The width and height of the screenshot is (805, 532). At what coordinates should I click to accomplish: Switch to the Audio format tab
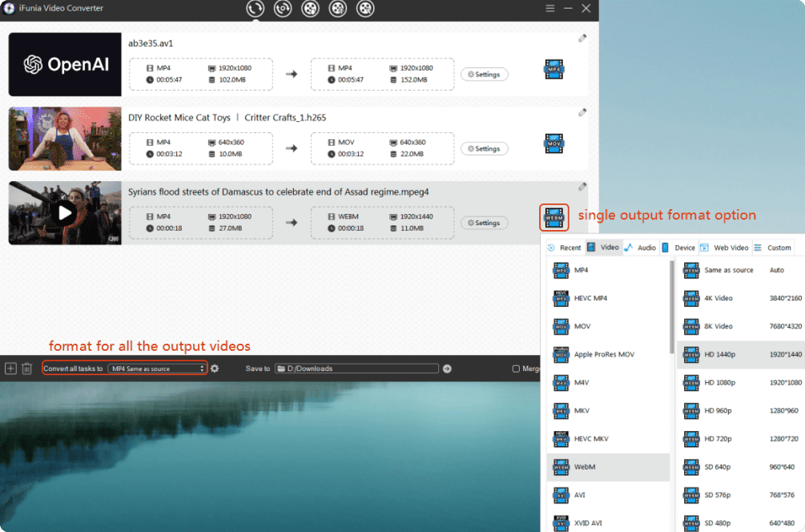tap(640, 248)
